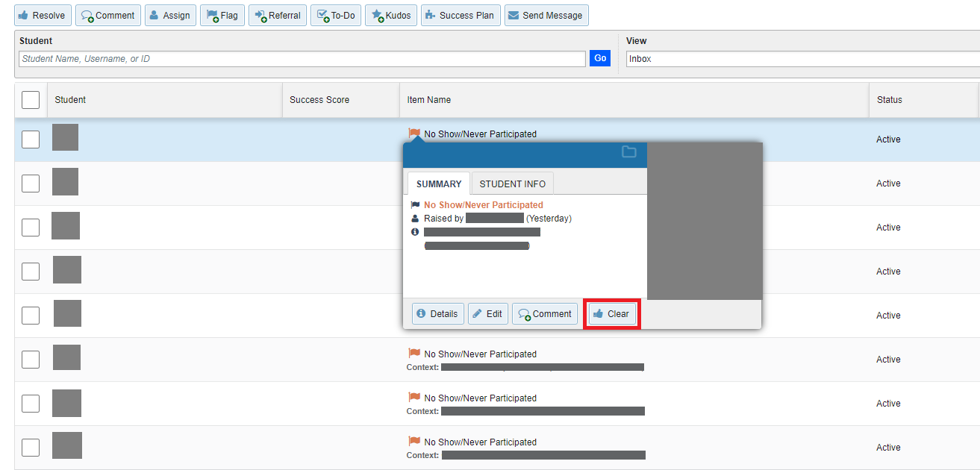Click the Comment button in the top toolbar
Viewport: 980px width, 470px height.
[x=108, y=15]
